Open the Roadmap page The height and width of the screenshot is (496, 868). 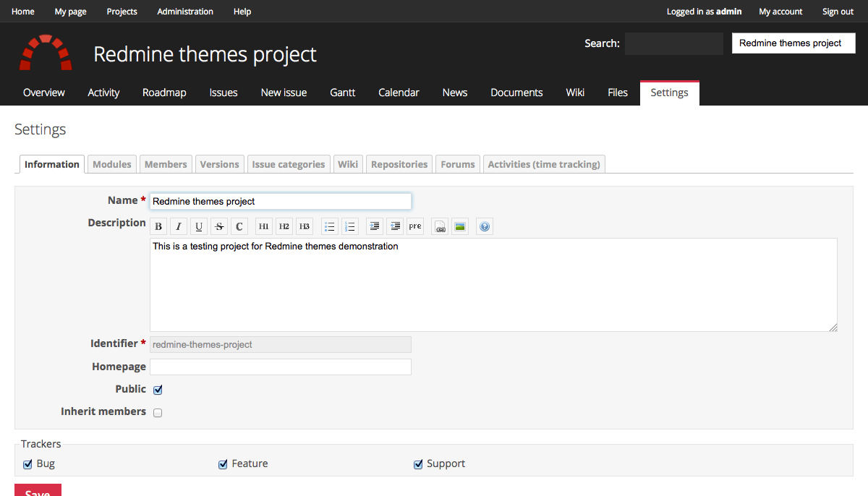[x=164, y=93]
